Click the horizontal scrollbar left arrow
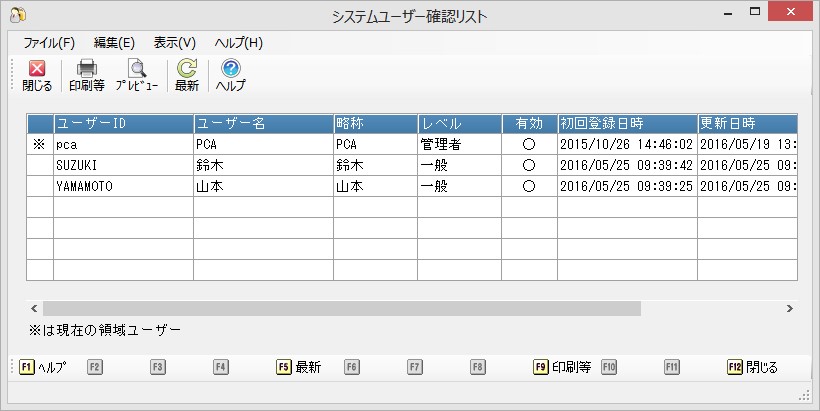The image size is (820, 411). [x=34, y=309]
